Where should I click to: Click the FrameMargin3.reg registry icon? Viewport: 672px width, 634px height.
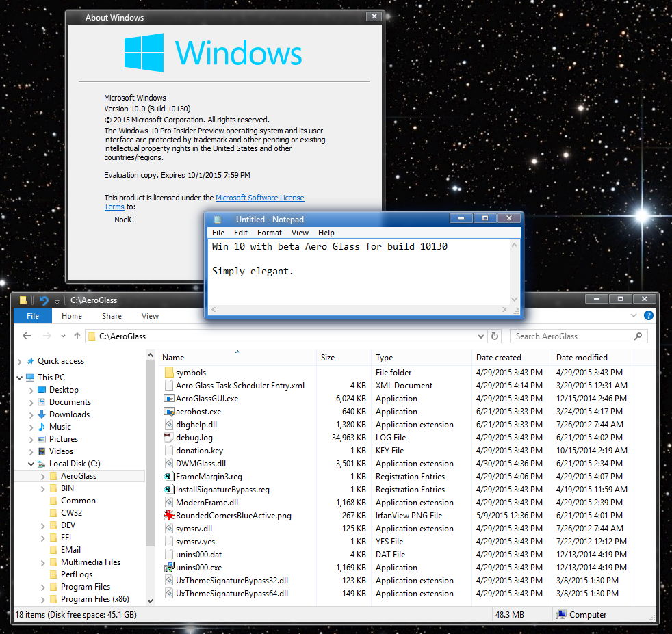coord(169,477)
